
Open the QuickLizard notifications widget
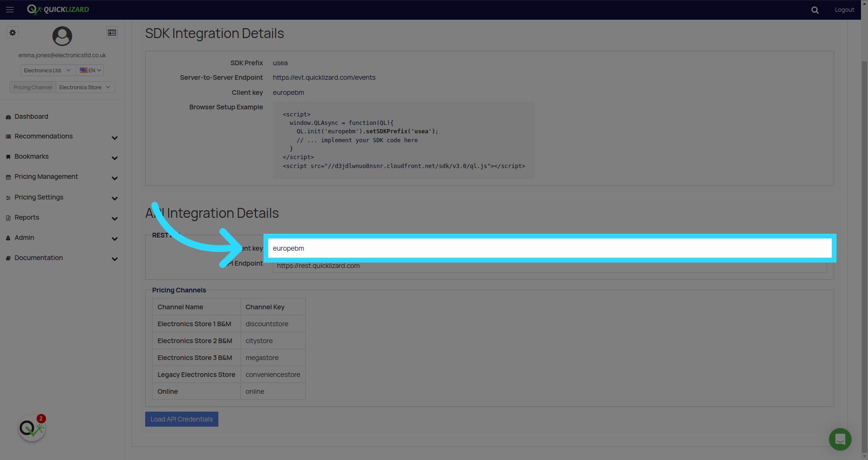pyautogui.click(x=32, y=428)
